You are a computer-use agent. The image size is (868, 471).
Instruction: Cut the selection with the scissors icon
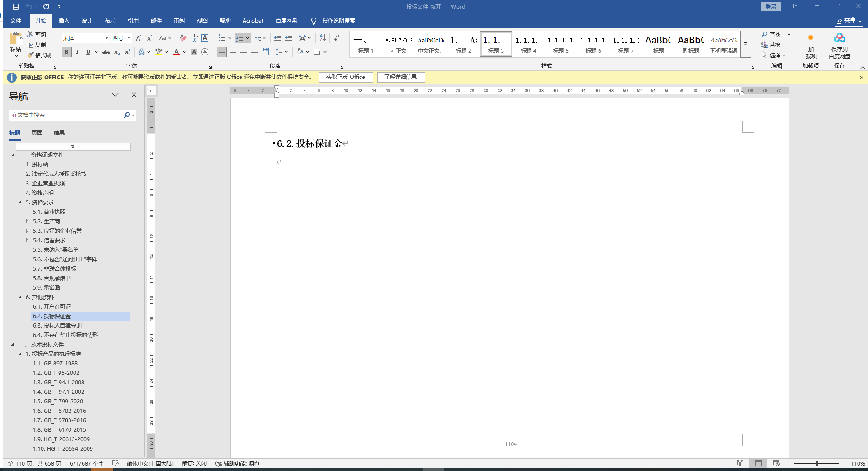point(30,34)
